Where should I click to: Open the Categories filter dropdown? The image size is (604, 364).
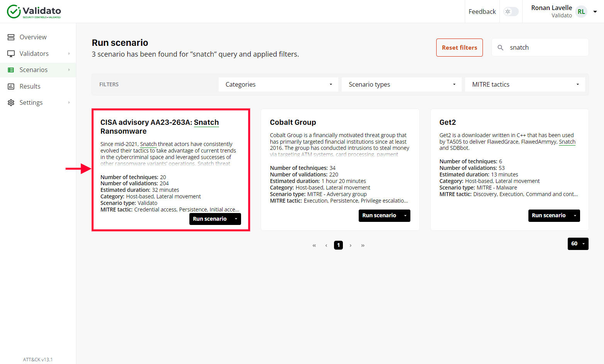[x=278, y=85]
